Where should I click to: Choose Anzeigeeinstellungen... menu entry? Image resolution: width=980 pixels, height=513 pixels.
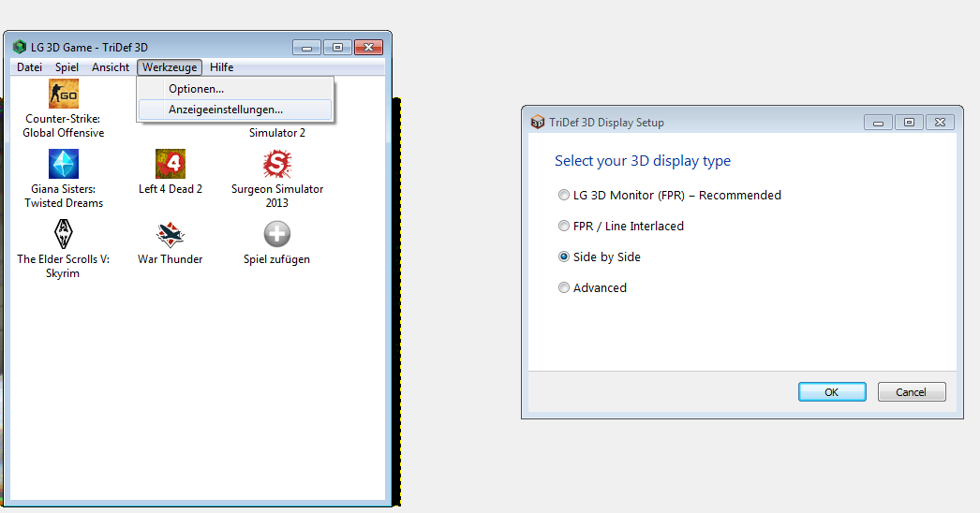click(x=235, y=110)
